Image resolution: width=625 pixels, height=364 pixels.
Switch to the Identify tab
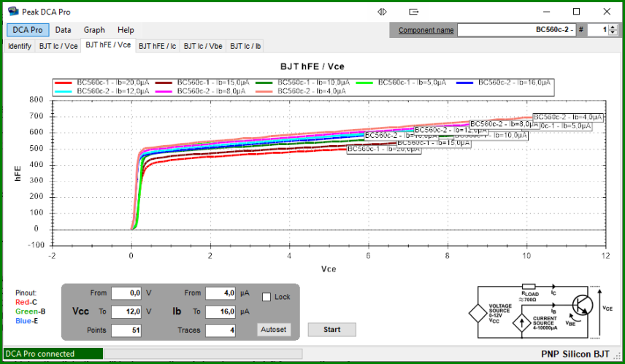[20, 46]
